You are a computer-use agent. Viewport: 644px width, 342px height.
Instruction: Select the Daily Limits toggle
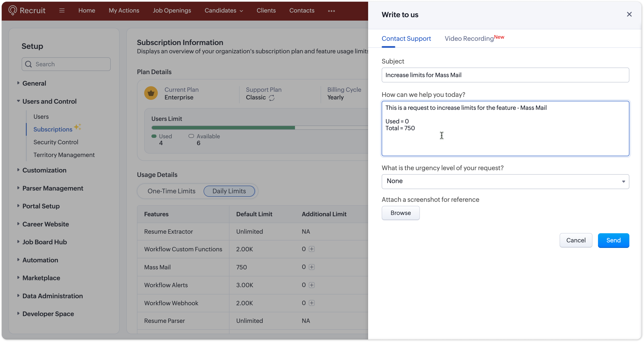pyautogui.click(x=229, y=191)
